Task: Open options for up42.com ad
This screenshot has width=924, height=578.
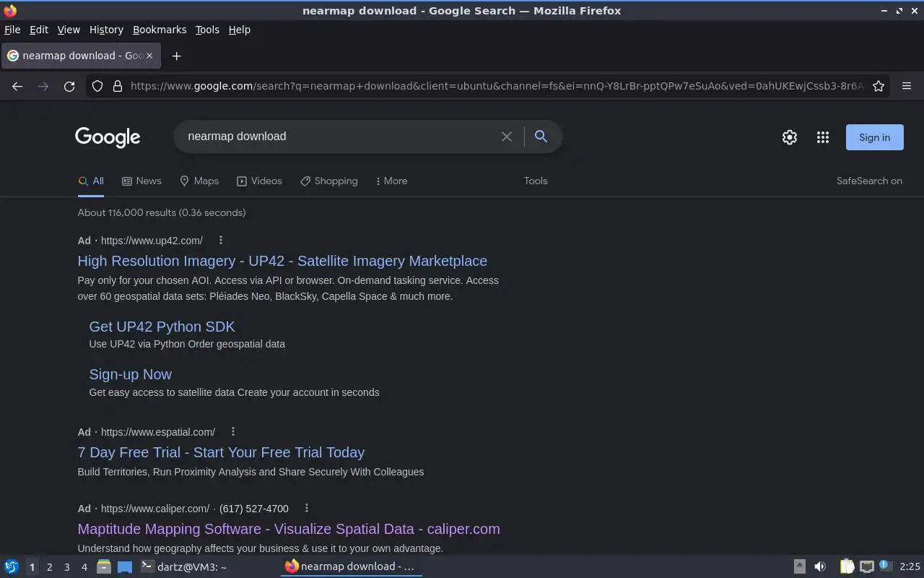Action: 221,240
